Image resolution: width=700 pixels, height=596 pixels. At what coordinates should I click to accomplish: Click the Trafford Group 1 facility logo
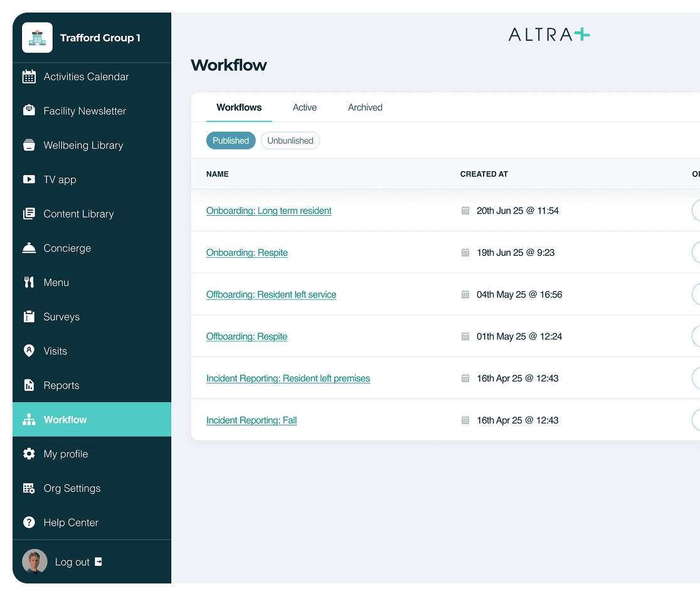coord(37,38)
